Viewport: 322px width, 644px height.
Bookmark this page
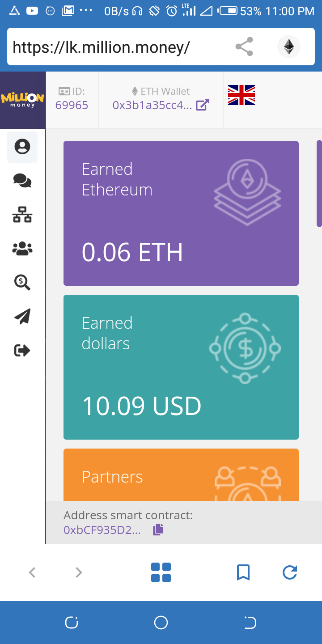[x=243, y=572]
